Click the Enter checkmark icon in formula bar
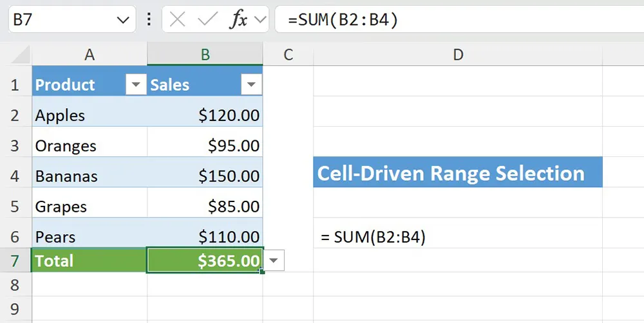The image size is (644, 323). click(207, 20)
